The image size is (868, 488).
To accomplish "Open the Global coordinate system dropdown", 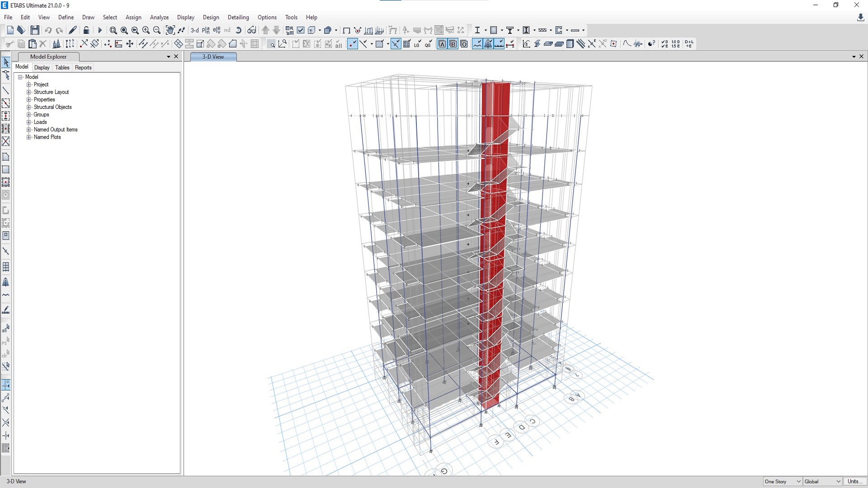I will 822,482.
